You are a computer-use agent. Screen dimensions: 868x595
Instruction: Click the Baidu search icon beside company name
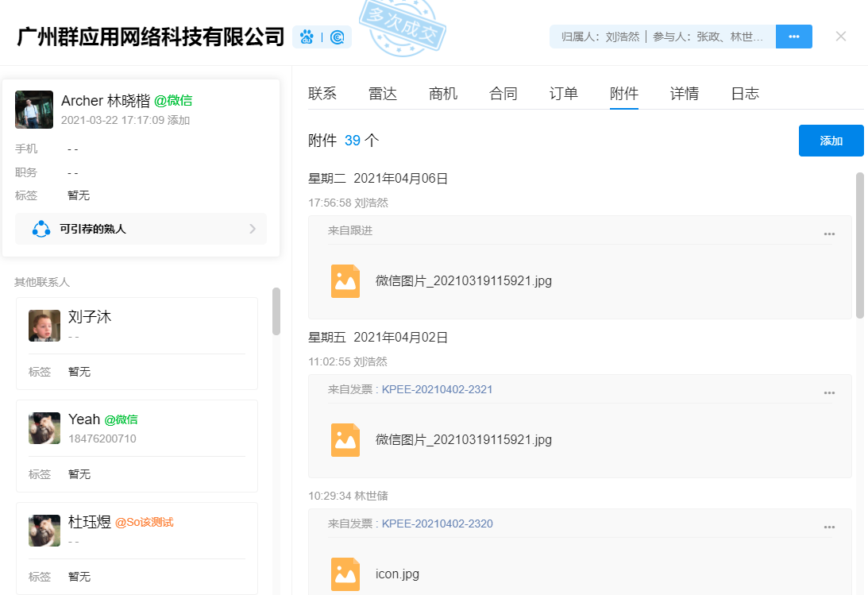(x=307, y=37)
